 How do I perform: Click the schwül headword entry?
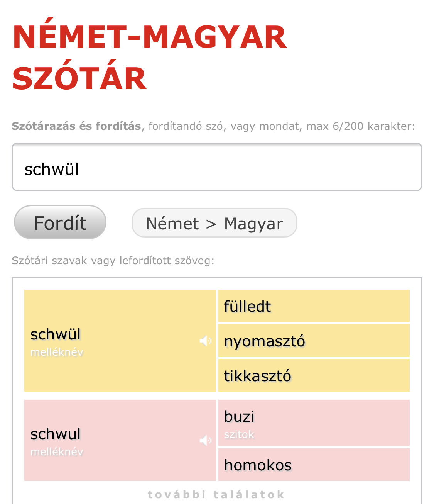(x=56, y=334)
